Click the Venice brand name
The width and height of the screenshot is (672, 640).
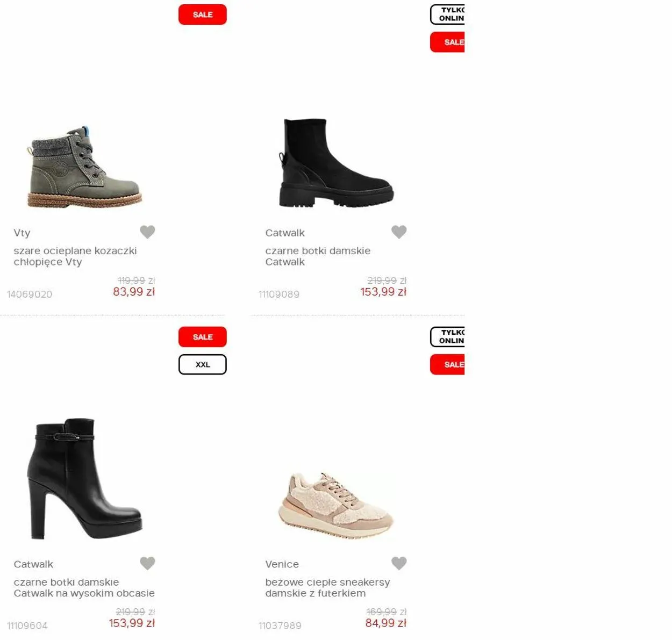(x=282, y=564)
